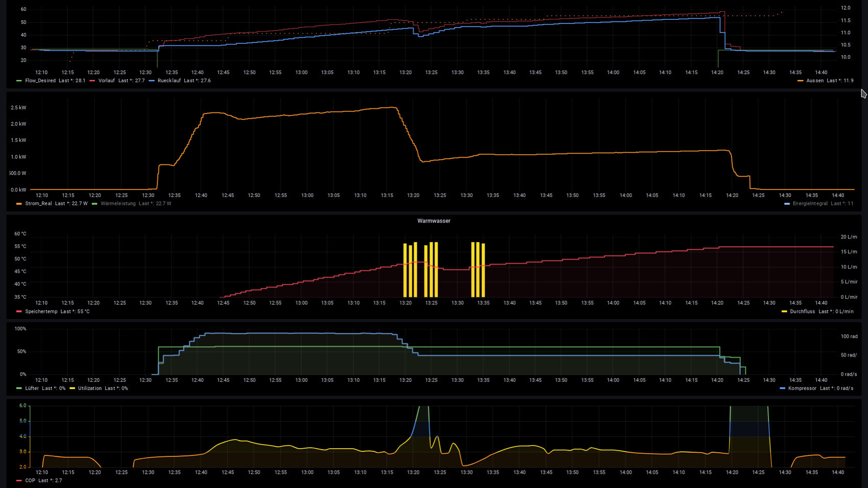Click the COP legend label
868x488 pixels.
point(30,480)
